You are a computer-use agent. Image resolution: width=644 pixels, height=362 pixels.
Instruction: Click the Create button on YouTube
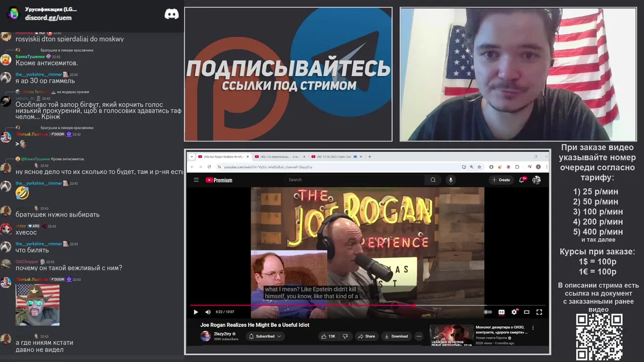[x=501, y=179]
